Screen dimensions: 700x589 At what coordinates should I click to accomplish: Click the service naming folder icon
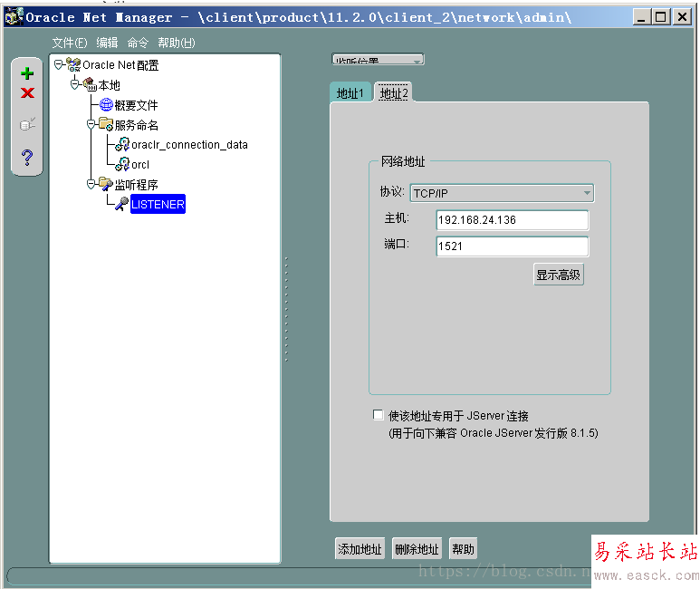106,124
